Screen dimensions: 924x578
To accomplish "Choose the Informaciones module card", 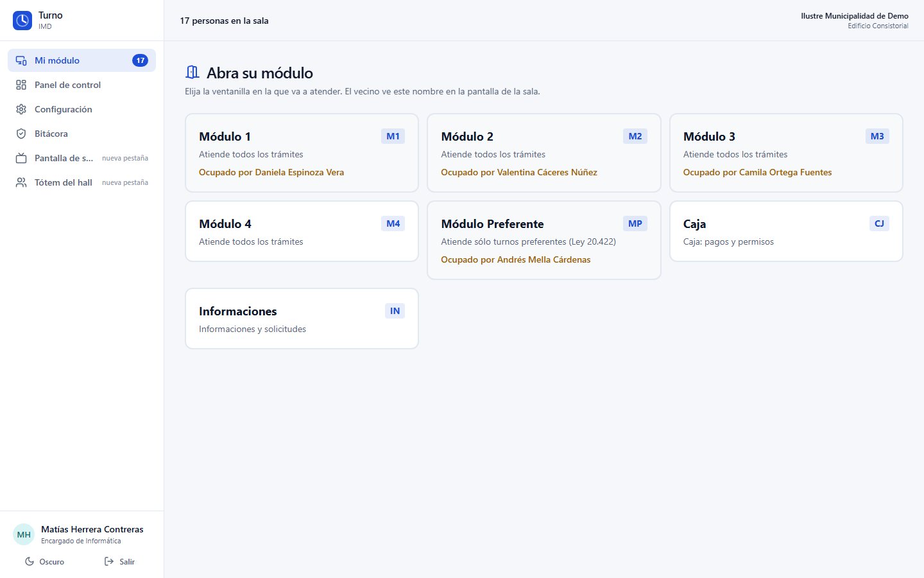I will coord(302,319).
